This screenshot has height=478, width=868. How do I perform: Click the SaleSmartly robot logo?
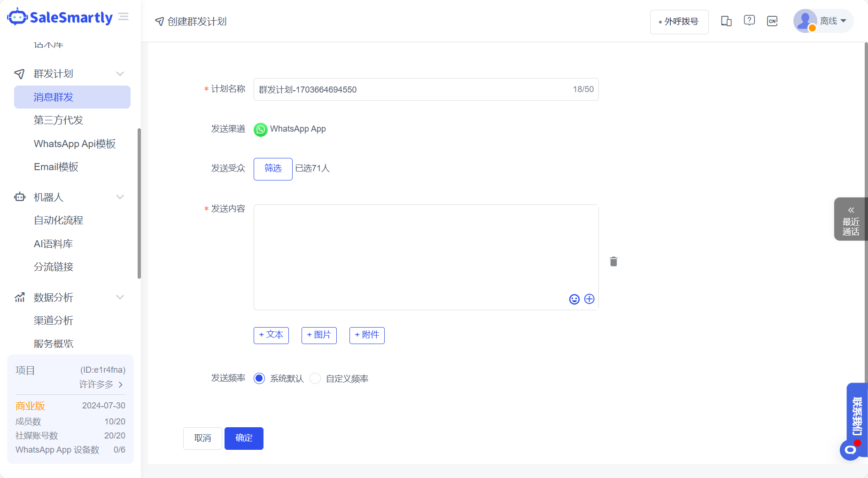[x=18, y=16]
